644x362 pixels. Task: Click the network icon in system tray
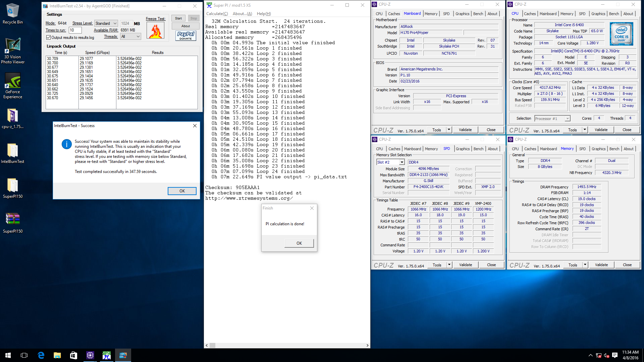pos(599,355)
